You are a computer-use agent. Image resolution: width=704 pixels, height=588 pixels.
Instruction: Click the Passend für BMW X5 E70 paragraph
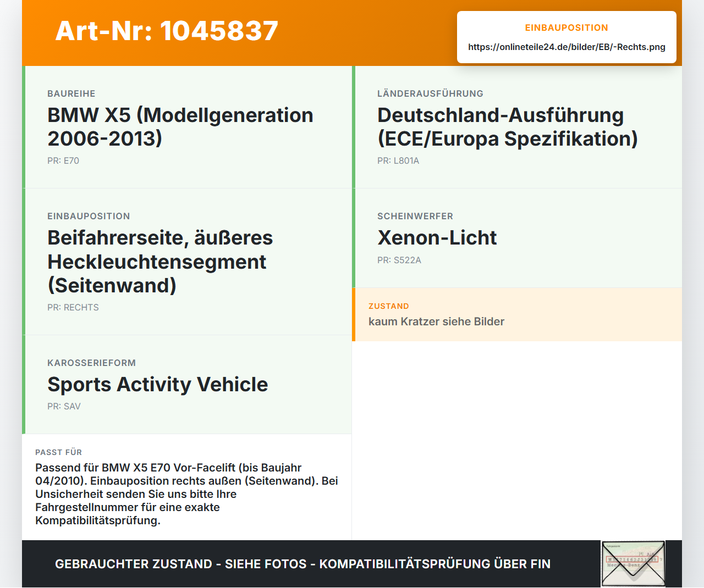(x=187, y=494)
